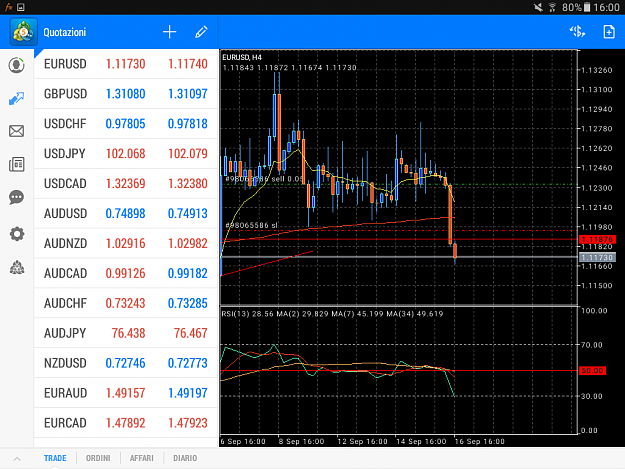Tap EURUSD ask price 1.11740
This screenshot has width=625, height=469.
point(188,64)
